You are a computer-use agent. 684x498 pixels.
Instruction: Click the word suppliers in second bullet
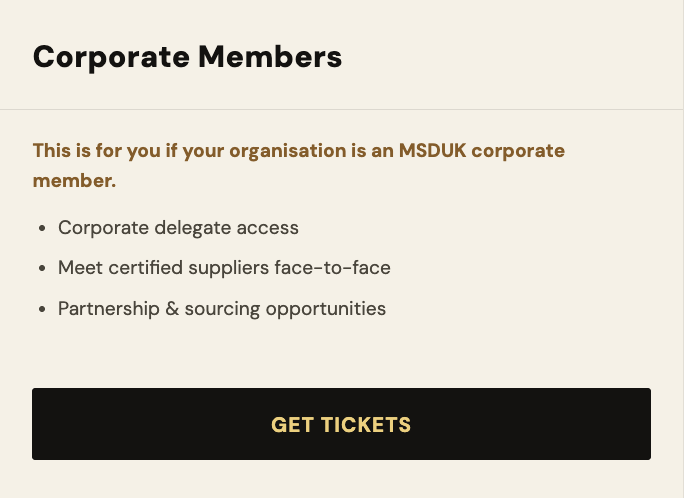(x=229, y=268)
